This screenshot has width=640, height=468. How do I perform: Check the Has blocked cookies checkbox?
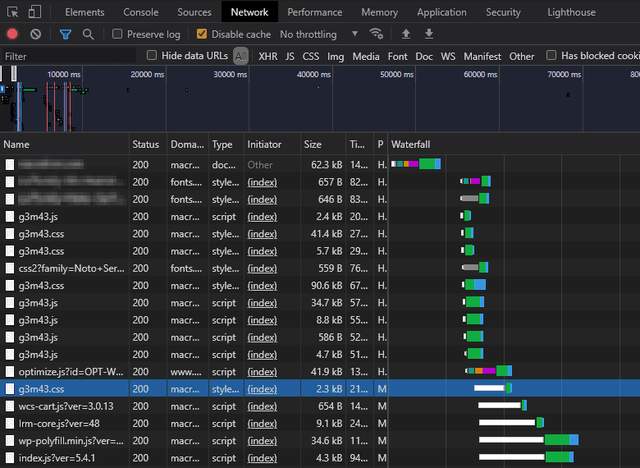pyautogui.click(x=551, y=55)
